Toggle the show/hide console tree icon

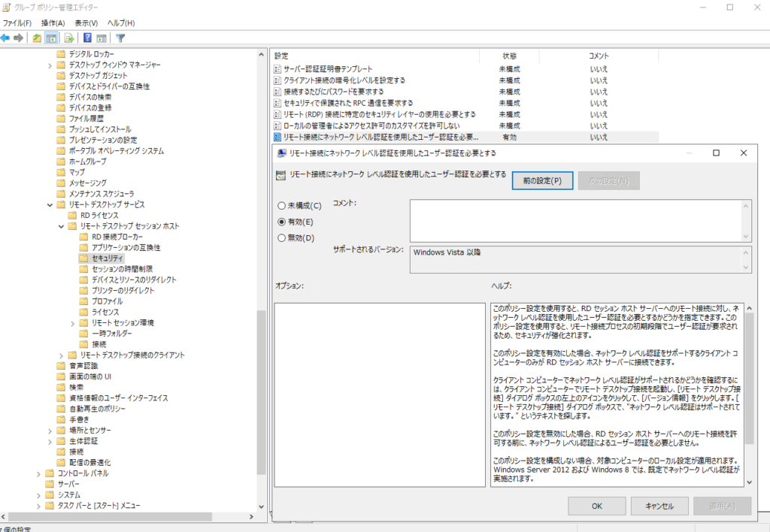[x=51, y=38]
